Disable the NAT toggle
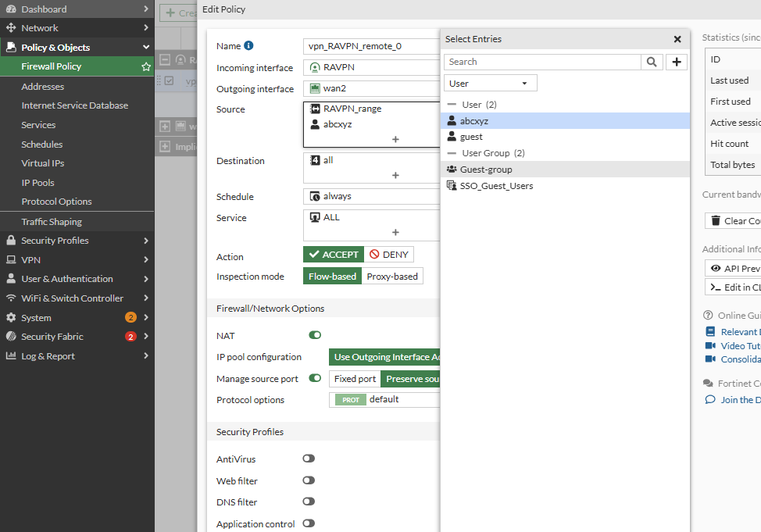Viewport: 761px width, 532px height. [315, 335]
